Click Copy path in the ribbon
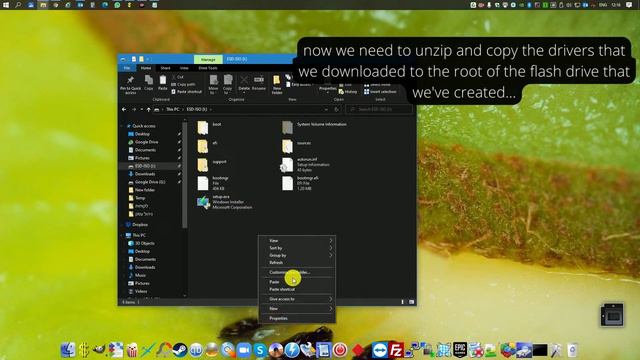640x360 pixels. (183, 84)
